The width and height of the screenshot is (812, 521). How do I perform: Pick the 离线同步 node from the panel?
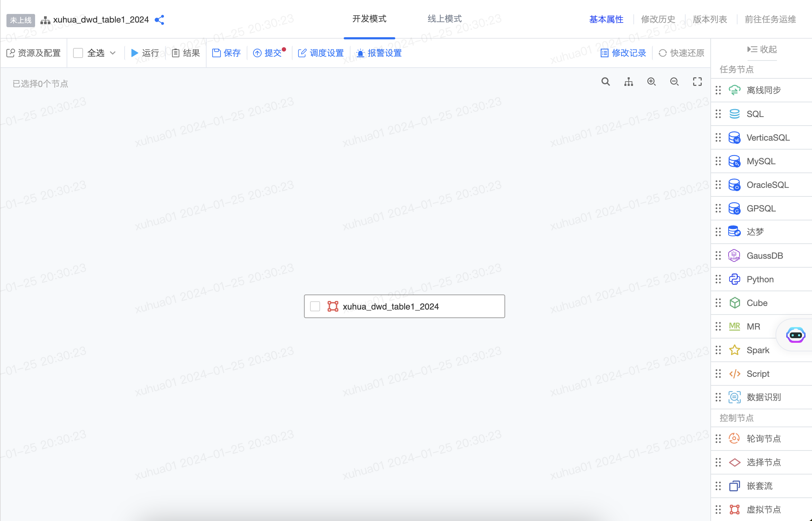(763, 90)
